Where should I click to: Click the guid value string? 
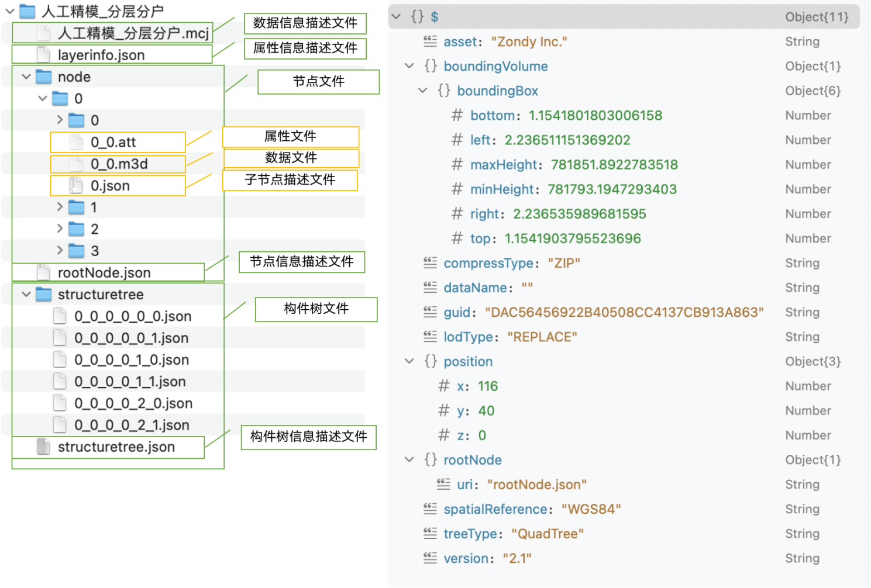coord(624,312)
